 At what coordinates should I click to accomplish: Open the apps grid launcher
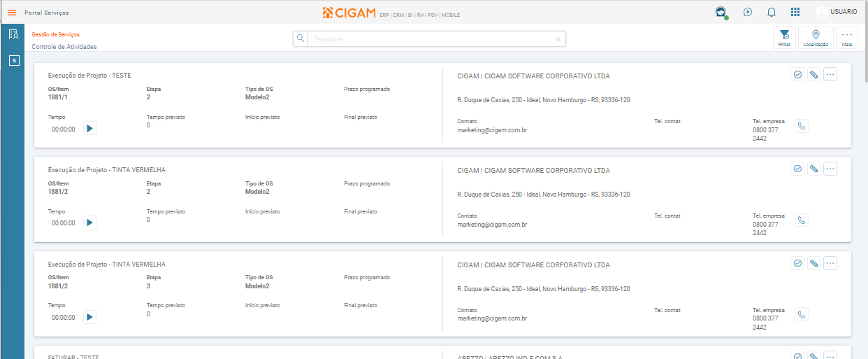pyautogui.click(x=795, y=12)
